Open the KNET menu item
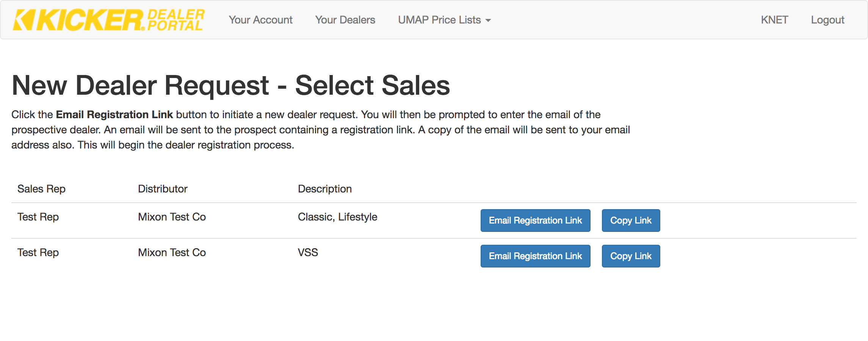Image resolution: width=868 pixels, height=341 pixels. coord(774,20)
